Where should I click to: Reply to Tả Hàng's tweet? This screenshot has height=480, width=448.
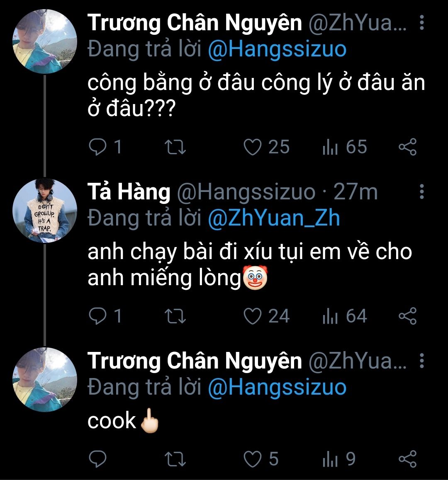tap(98, 316)
